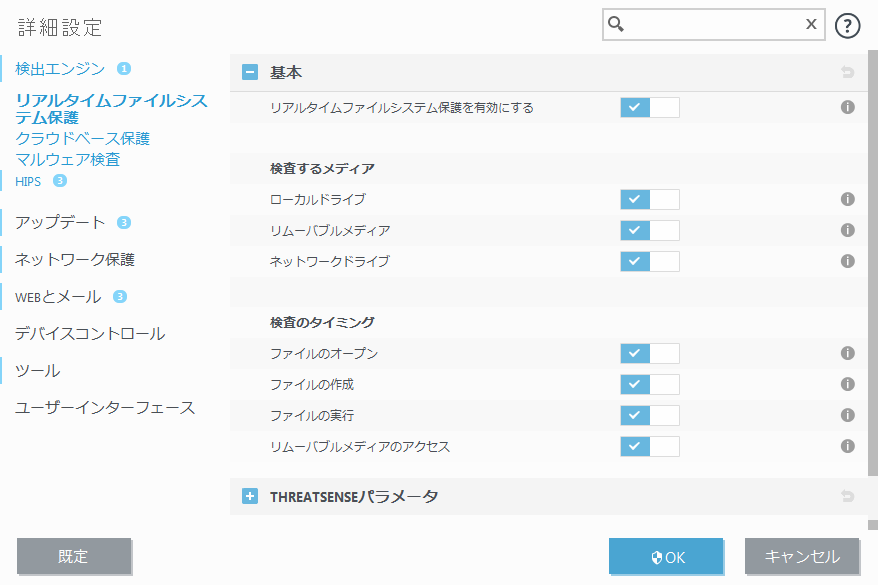Image resolution: width=878 pixels, height=585 pixels.
Task: Confirm settings with the OK button
Action: 666,557
